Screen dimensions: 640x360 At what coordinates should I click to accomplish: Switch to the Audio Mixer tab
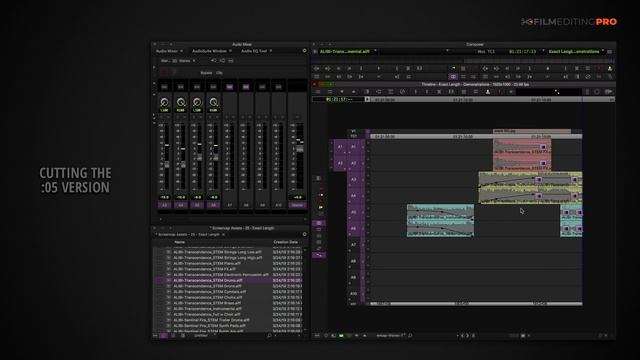tap(167, 51)
